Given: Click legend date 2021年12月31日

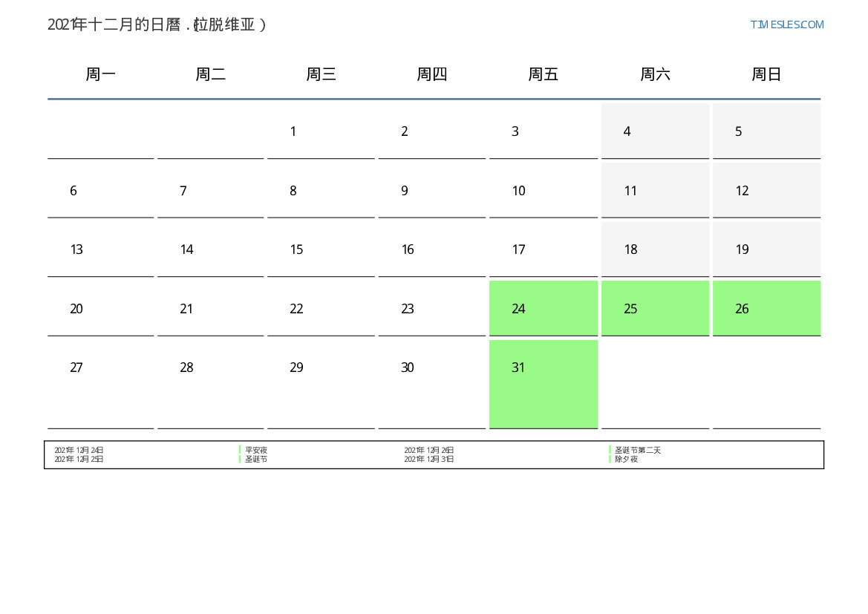Looking at the screenshot, I should pos(429,459).
